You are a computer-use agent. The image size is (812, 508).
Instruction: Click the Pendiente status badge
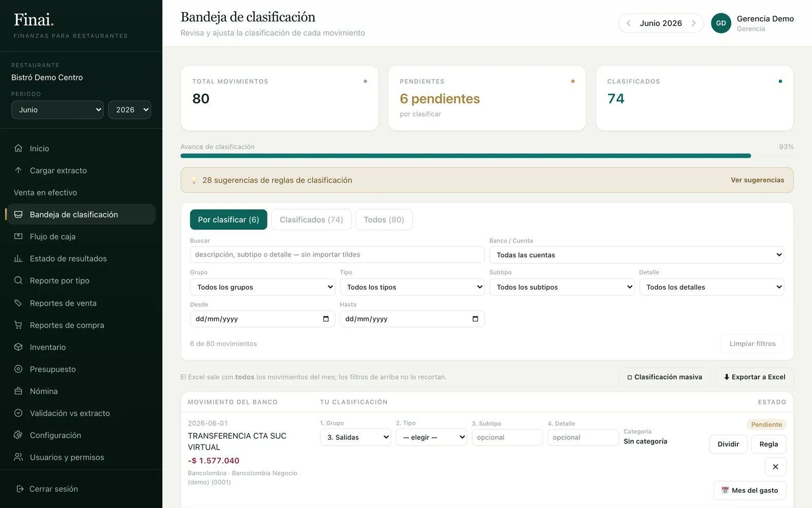coord(766,425)
